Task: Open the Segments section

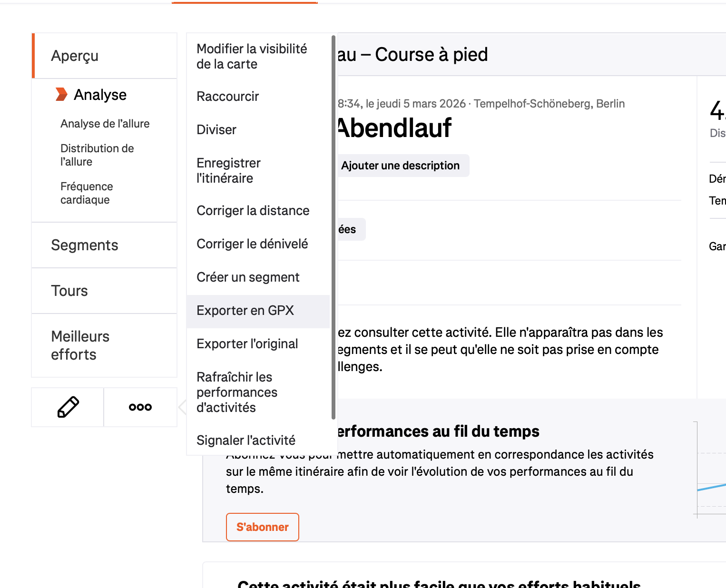Action: 84,245
